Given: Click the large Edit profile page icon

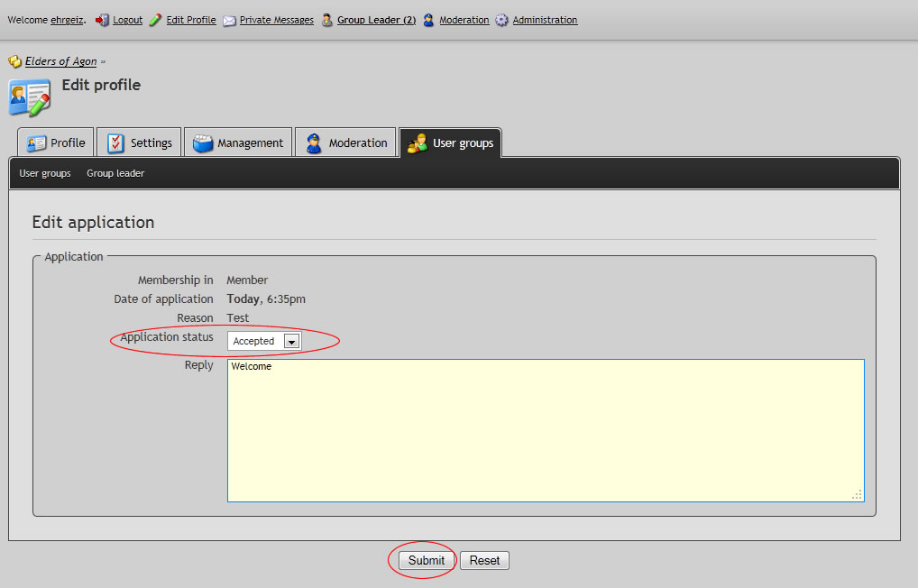Looking at the screenshot, I should point(29,96).
